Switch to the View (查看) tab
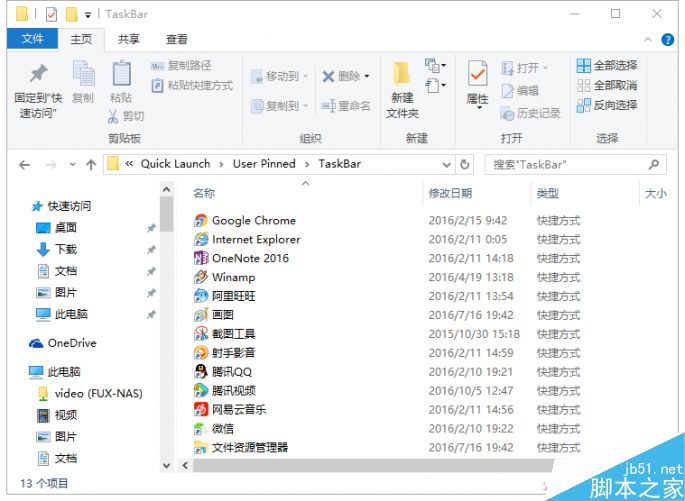Viewport: 685px width, 501px height. [176, 39]
